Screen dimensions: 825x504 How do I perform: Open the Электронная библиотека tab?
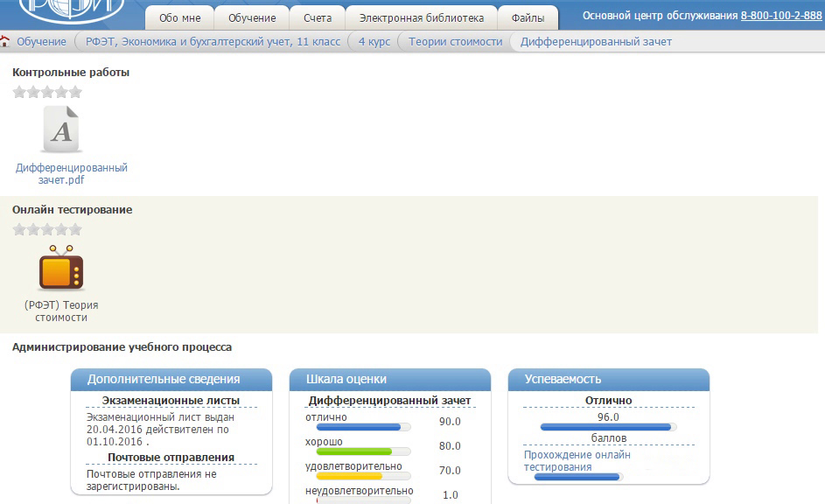[421, 17]
